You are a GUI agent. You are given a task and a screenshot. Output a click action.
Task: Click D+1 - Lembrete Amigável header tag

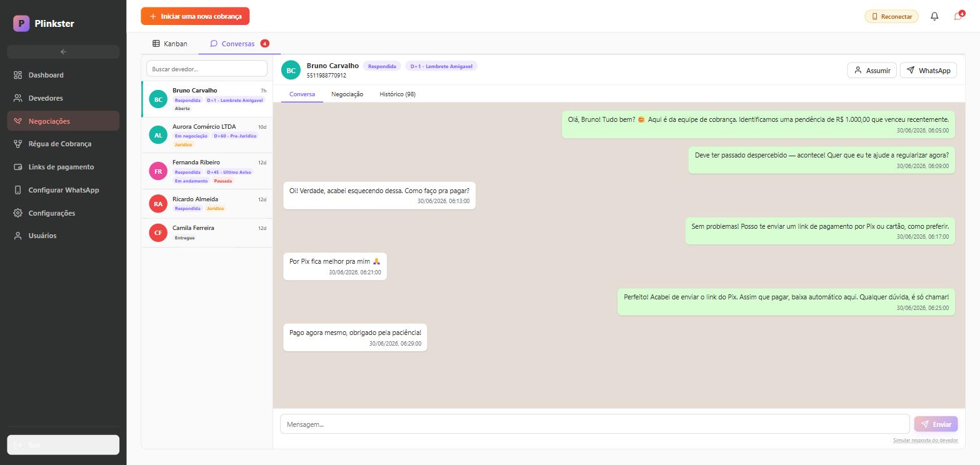[441, 66]
